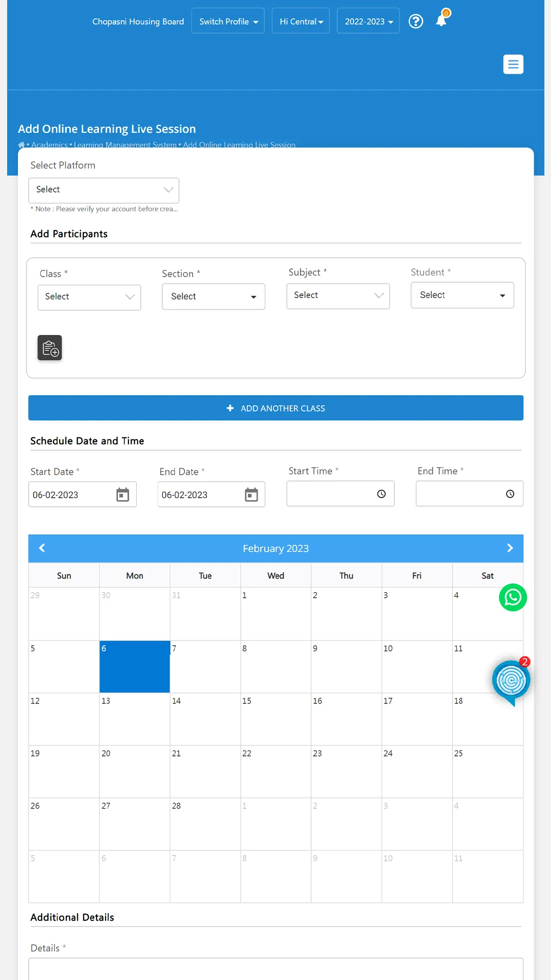Open the Student dropdown
The width and height of the screenshot is (551, 980).
click(462, 295)
